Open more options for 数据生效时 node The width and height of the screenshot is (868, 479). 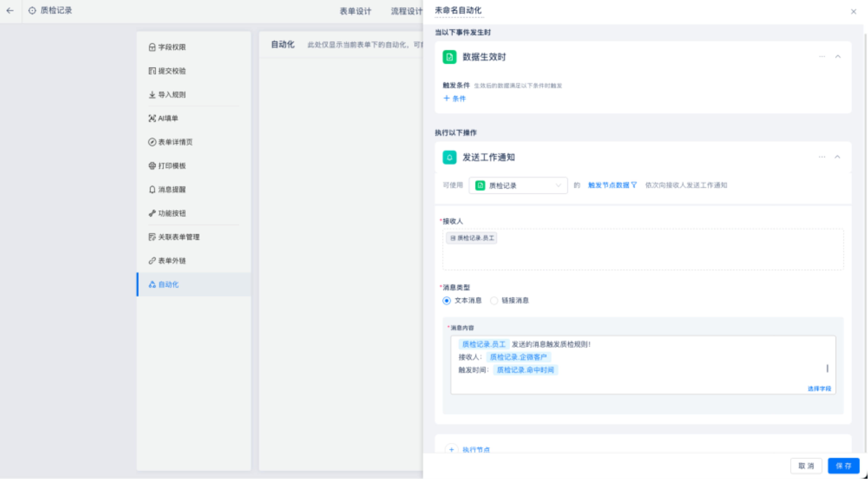coord(822,57)
